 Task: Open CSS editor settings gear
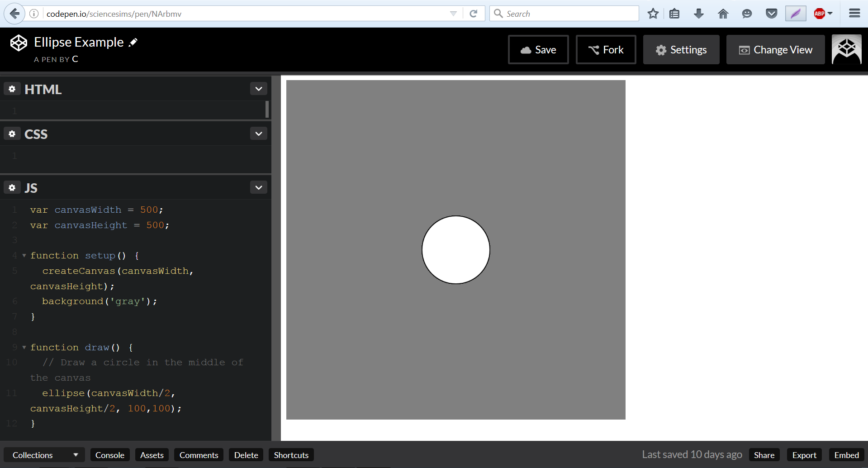click(x=12, y=134)
